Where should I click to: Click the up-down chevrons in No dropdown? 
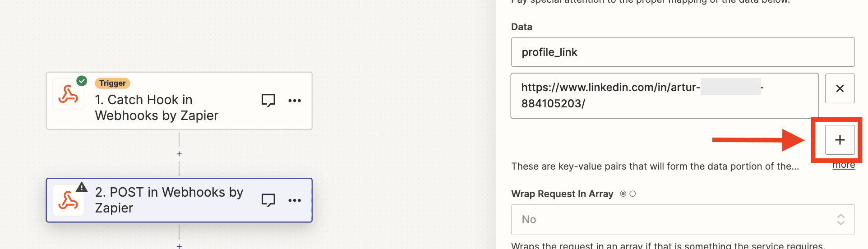tap(841, 220)
